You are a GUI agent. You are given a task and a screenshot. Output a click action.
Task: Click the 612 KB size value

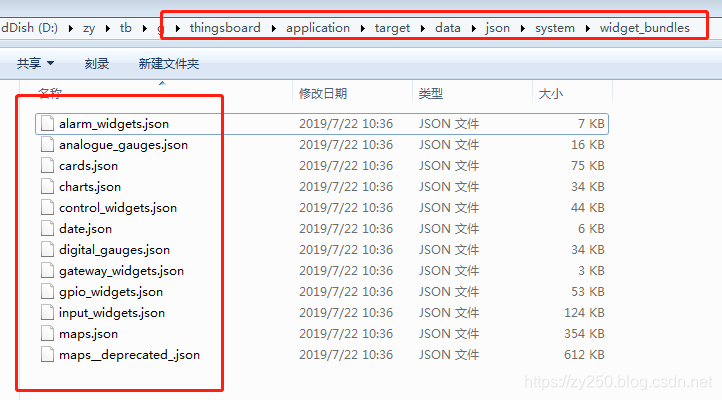584,355
